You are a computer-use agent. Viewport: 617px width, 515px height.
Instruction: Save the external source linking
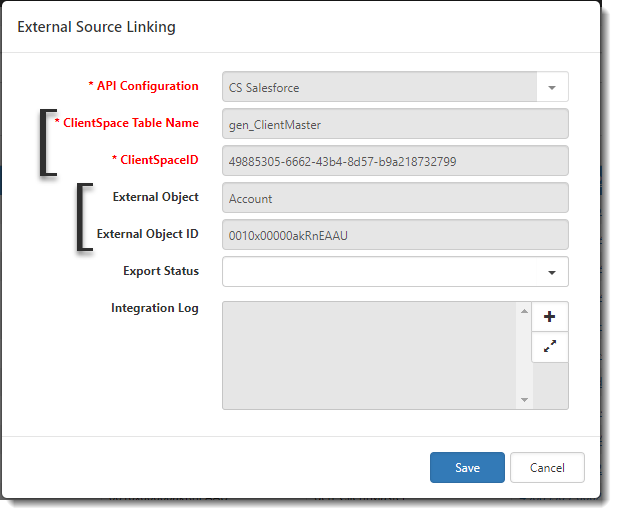pos(467,467)
